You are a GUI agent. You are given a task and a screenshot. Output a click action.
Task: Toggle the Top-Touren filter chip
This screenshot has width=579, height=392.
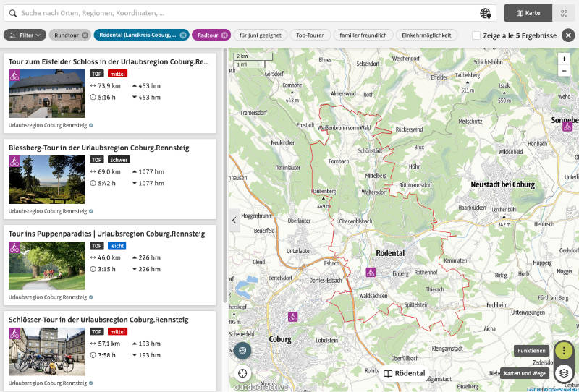310,35
